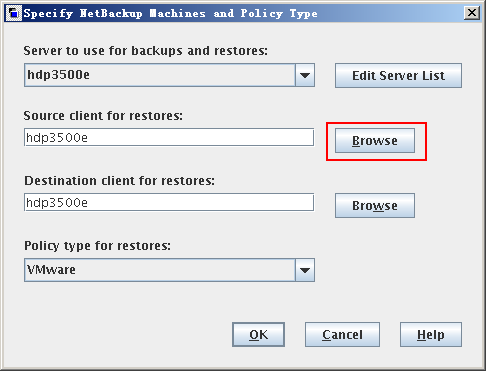Select the VMware policy type combo box
Screen dimensions: 486x371
(169, 270)
